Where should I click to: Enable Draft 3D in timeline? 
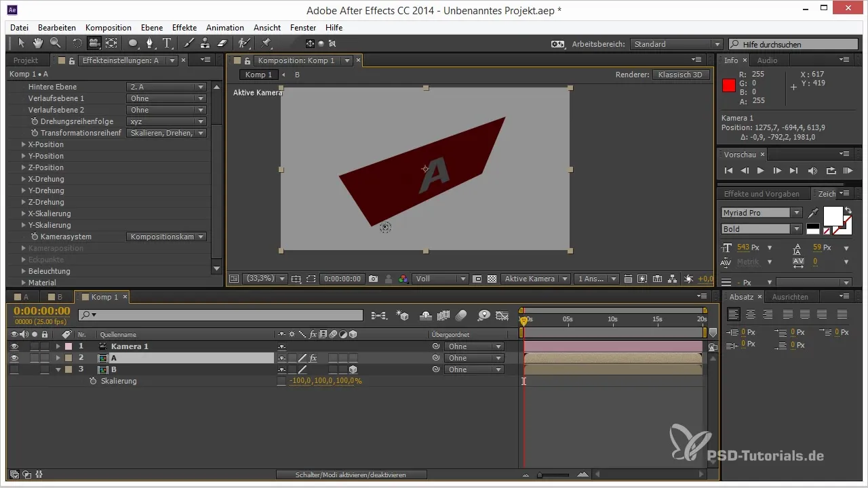(403, 315)
